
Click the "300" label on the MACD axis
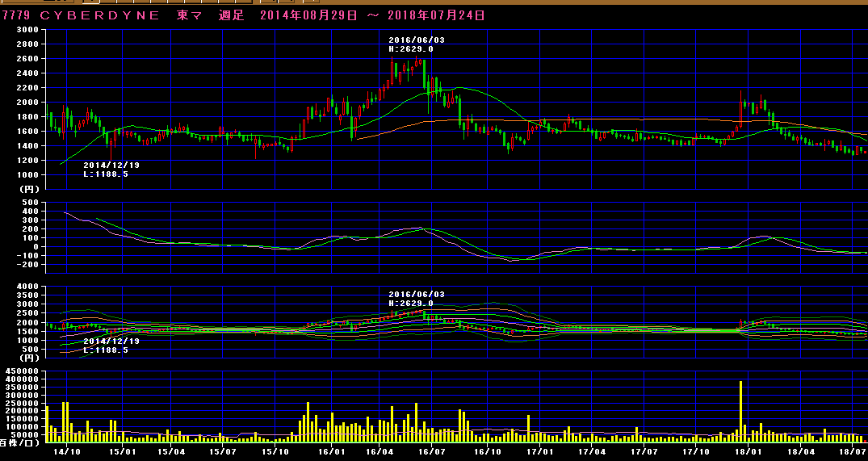pyautogui.click(x=31, y=220)
